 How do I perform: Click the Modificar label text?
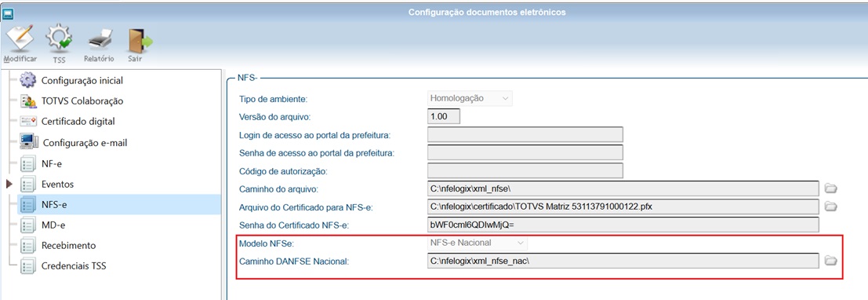click(20, 59)
